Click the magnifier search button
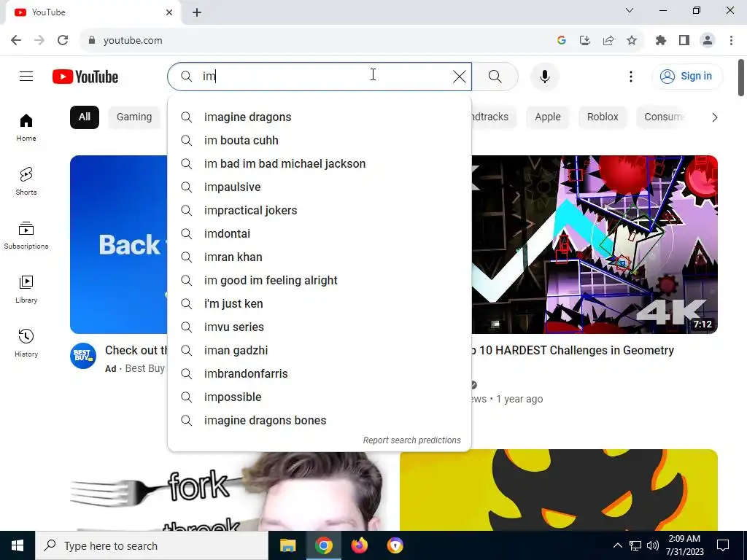747x560 pixels. 495,76
